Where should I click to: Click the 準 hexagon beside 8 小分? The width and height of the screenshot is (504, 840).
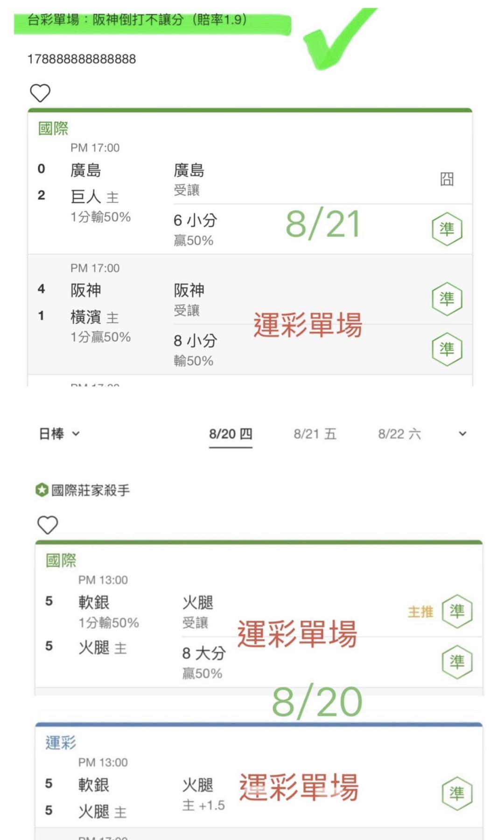[x=447, y=349]
